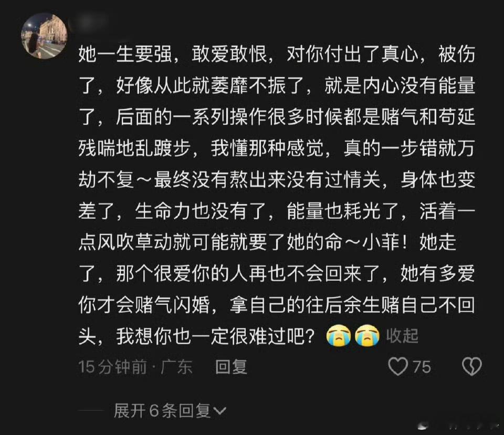Open the blurred username beside the avatar

(91, 24)
